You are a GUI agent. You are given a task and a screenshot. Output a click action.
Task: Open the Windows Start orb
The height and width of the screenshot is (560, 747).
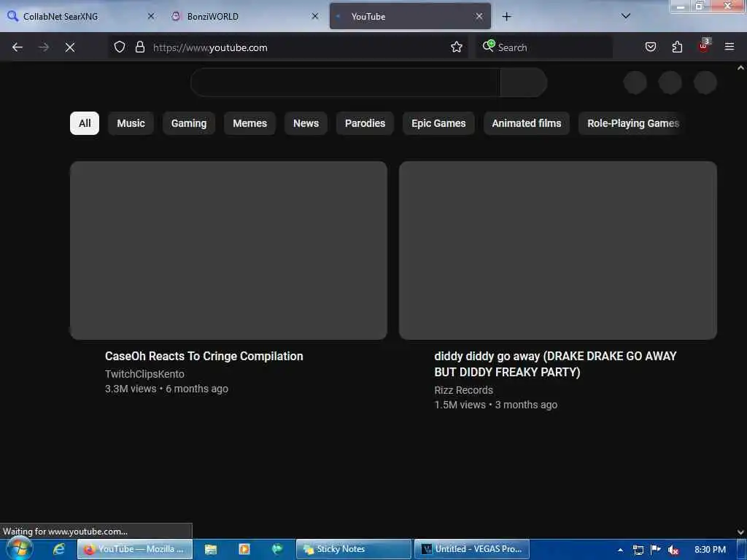(19, 548)
